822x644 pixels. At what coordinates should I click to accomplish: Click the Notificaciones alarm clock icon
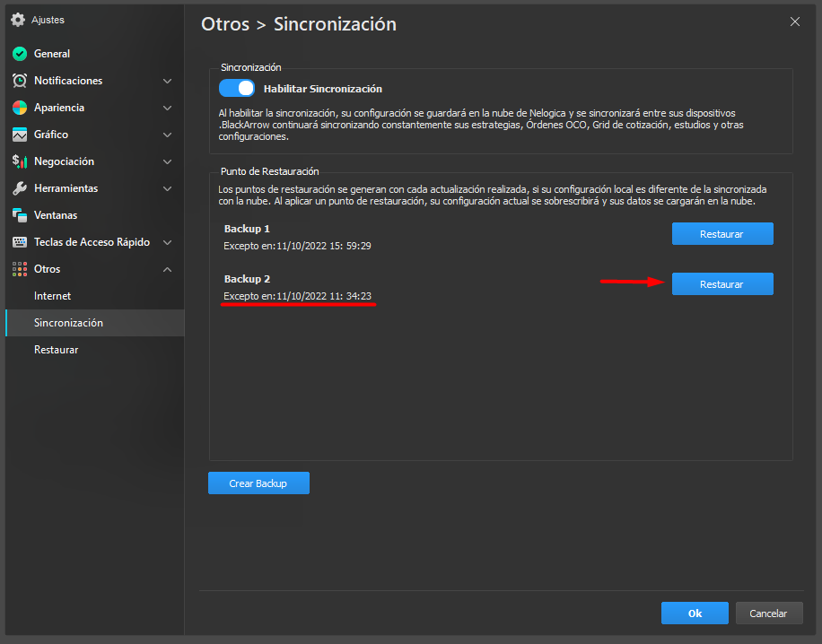(x=19, y=81)
